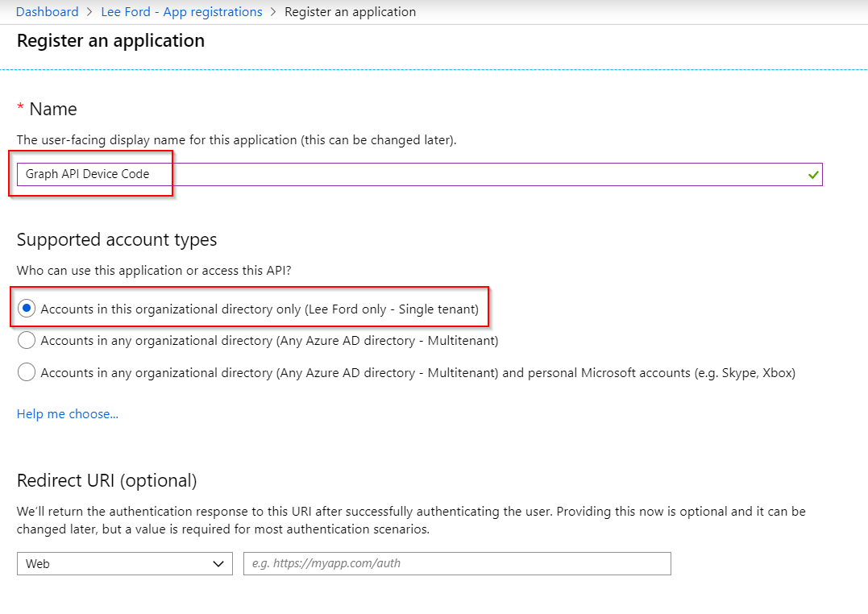Click the Register an application page heading
The width and height of the screenshot is (868, 614).
pos(110,40)
